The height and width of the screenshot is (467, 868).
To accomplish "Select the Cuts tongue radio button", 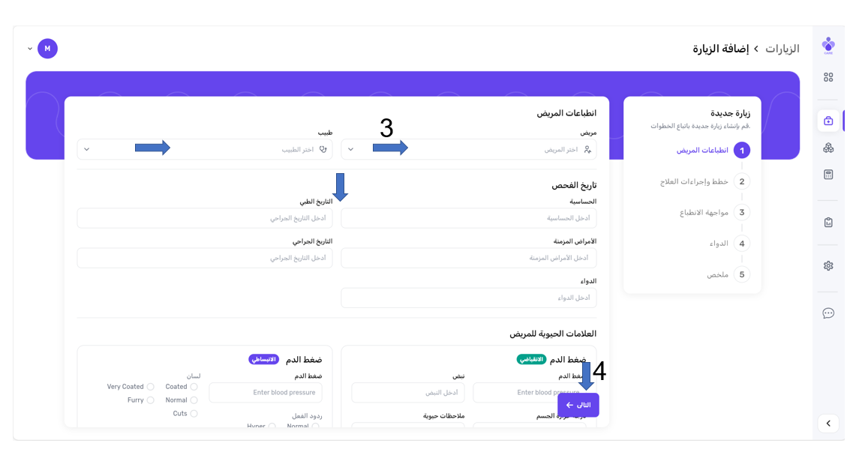I will (x=194, y=414).
